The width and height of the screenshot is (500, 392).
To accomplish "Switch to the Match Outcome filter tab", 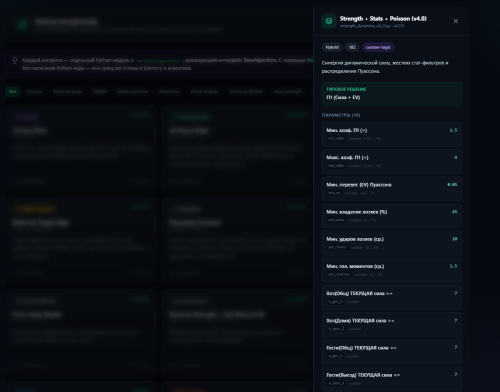I will pyautogui.click(x=133, y=91).
